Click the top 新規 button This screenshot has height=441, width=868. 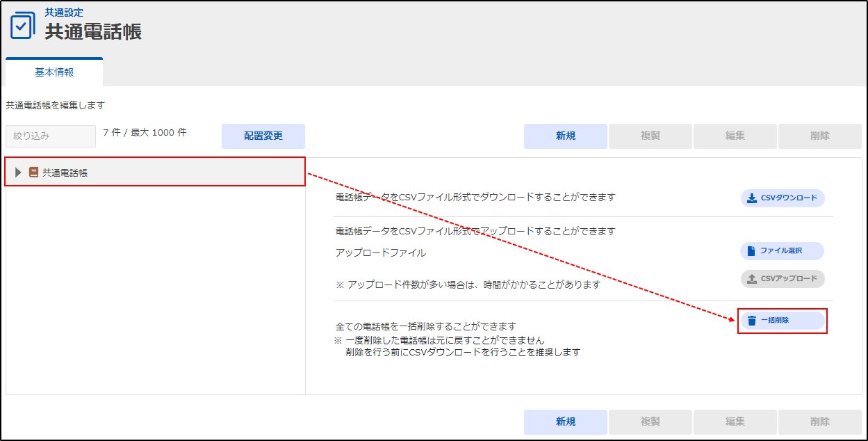(x=565, y=136)
